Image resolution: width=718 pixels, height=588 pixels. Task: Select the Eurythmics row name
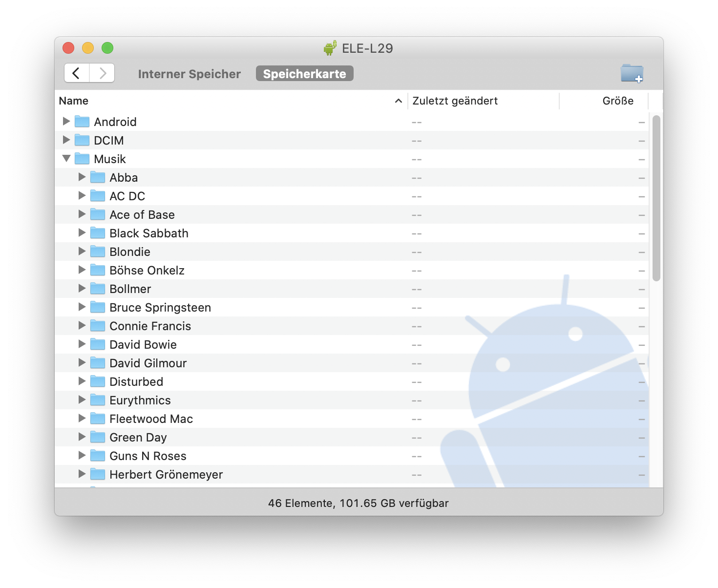[x=140, y=400]
